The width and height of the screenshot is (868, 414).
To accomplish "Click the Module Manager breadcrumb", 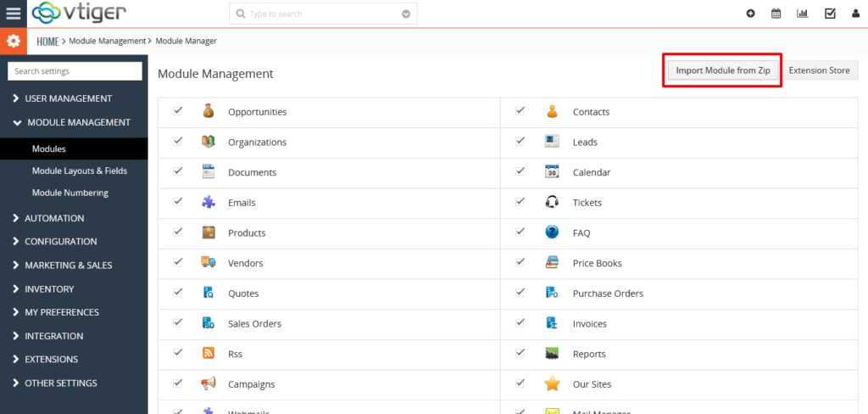I will [x=186, y=41].
